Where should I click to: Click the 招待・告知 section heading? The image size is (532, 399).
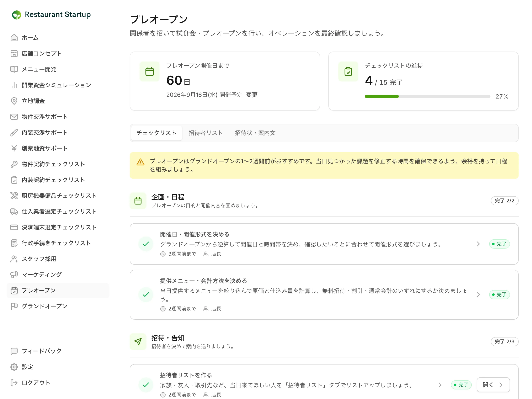click(x=168, y=338)
